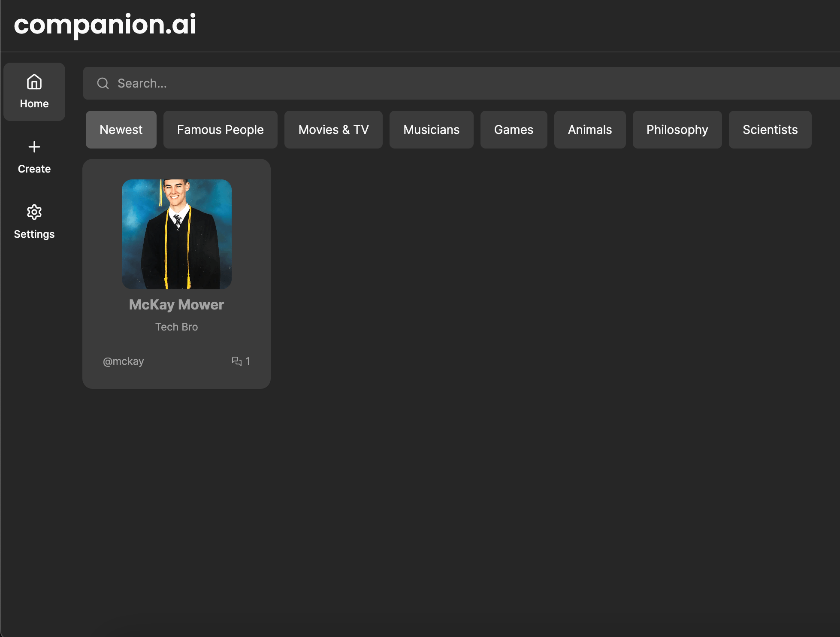Select the Philosophy category
The width and height of the screenshot is (840, 637).
tap(677, 130)
